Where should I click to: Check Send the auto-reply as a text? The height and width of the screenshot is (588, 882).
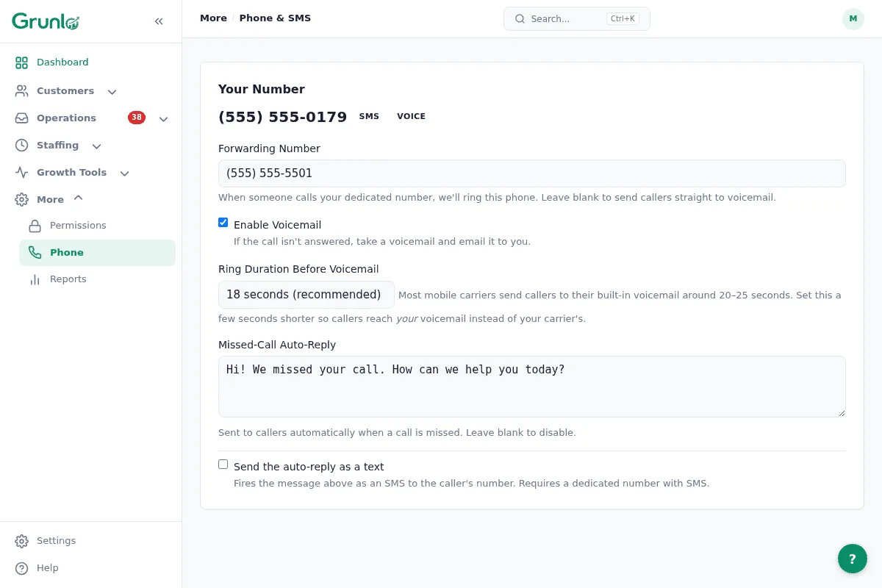(x=223, y=465)
